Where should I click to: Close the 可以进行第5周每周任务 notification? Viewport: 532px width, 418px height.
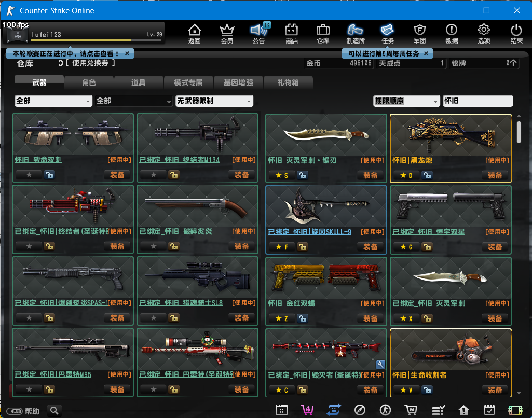pyautogui.click(x=426, y=53)
